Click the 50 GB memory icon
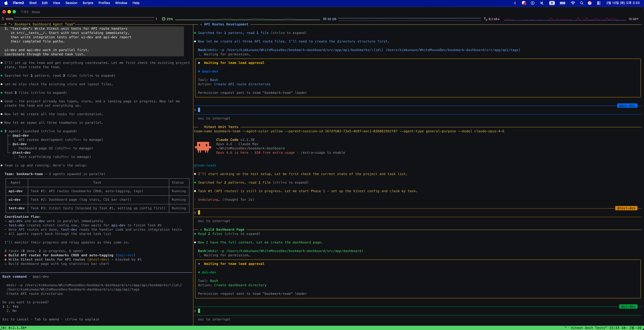The height and width of the screenshot is (330, 644). pyautogui.click(x=325, y=19)
